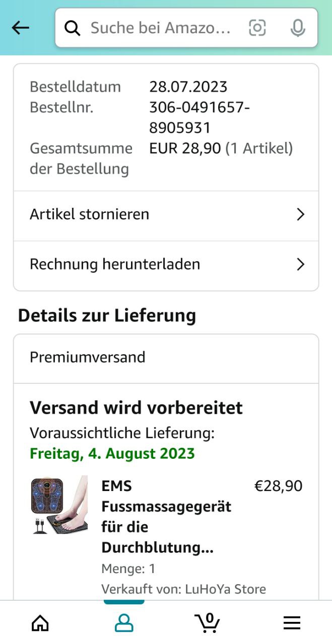Select Rechnung herunterladen option
Viewport: 332px width, 644px height.
[x=115, y=264]
